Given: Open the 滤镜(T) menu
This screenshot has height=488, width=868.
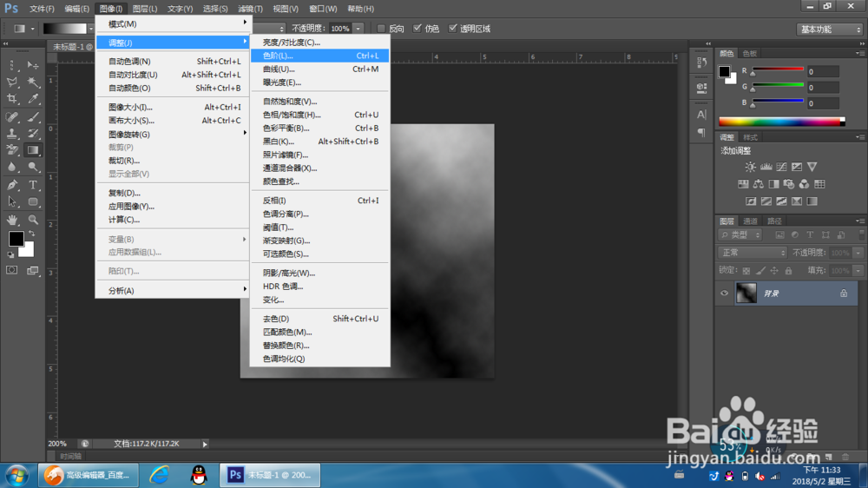Looking at the screenshot, I should click(250, 9).
